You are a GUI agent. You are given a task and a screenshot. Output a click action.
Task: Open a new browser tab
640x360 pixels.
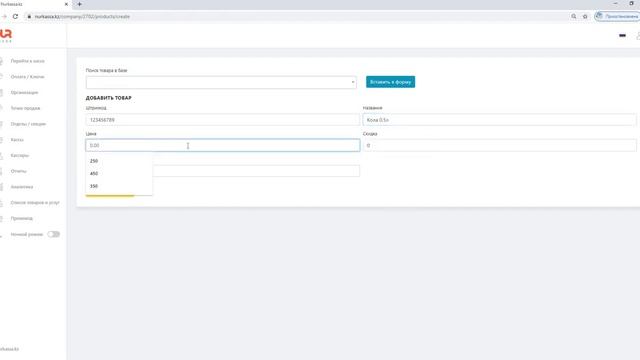(x=80, y=4)
